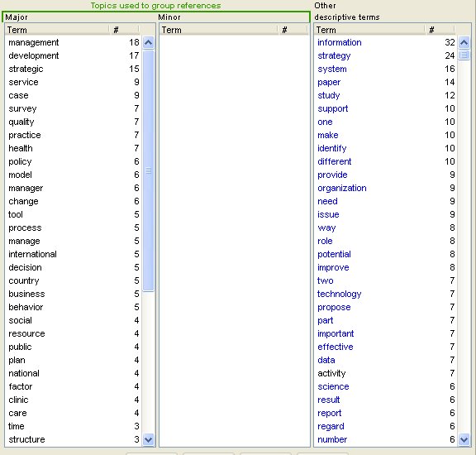
Task: Choose 'international' in Major terms
Action: point(32,254)
